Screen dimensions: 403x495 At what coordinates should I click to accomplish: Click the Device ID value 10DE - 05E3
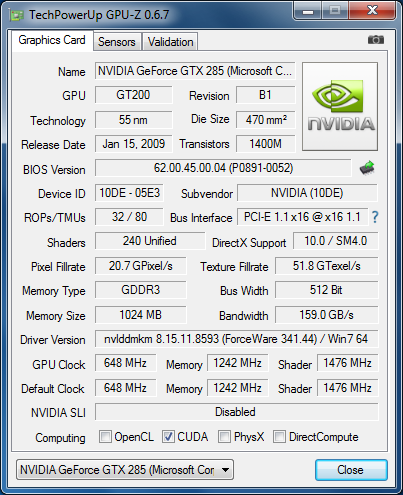click(x=129, y=193)
